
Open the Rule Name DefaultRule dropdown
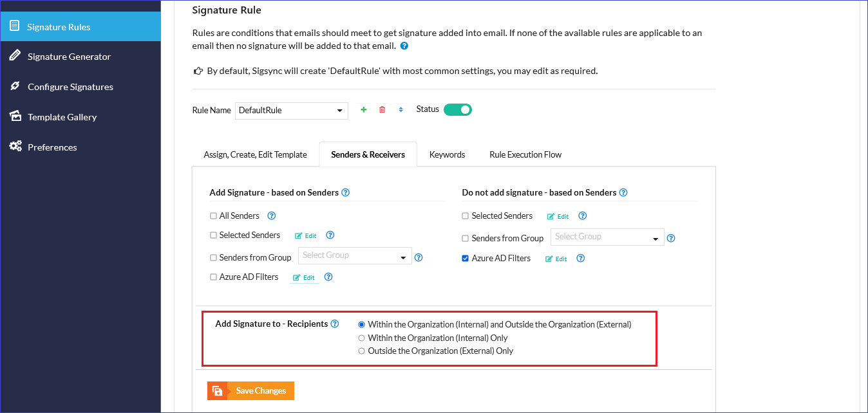click(292, 111)
